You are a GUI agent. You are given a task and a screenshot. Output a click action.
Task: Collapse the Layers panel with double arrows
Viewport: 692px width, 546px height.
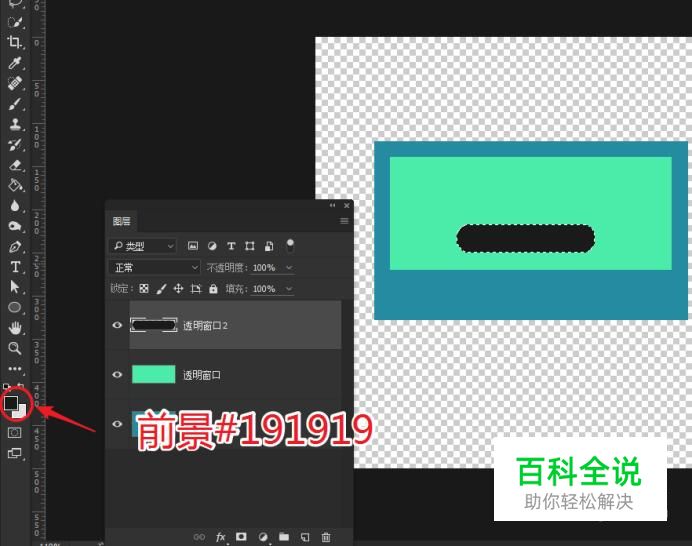tap(332, 205)
